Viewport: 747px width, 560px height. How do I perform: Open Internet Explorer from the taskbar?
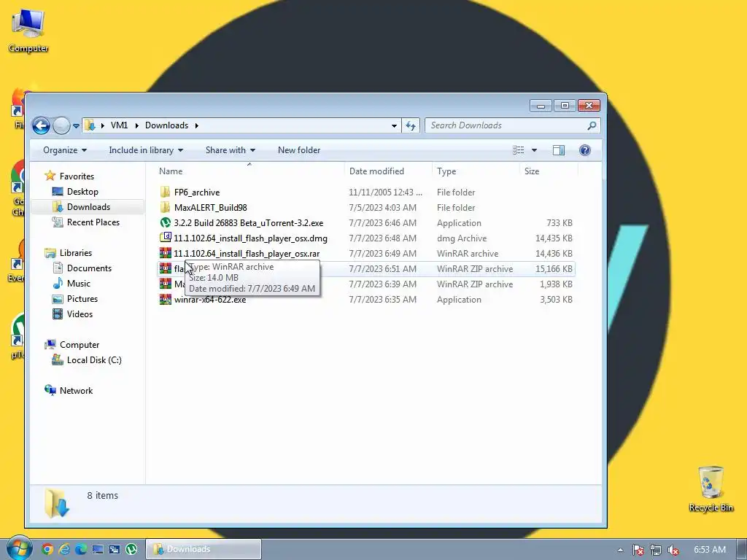click(64, 549)
